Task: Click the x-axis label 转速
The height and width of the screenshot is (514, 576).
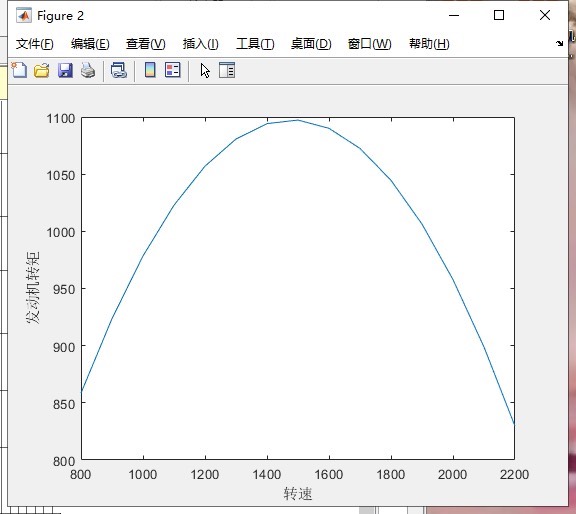Action: tap(298, 494)
